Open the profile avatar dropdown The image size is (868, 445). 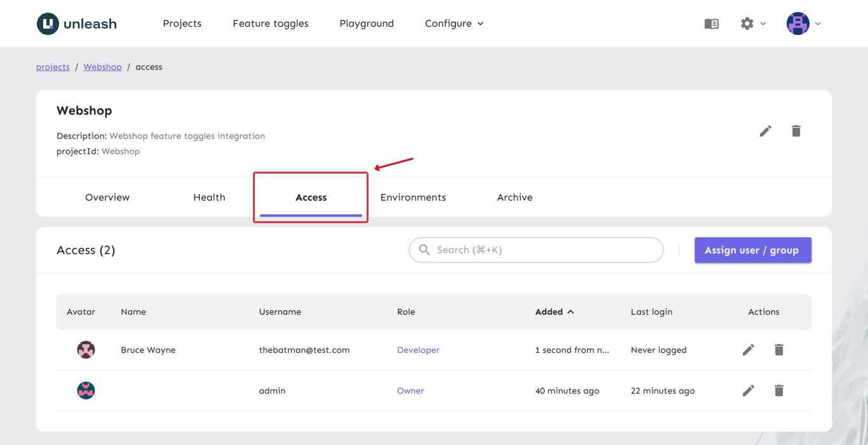tap(802, 24)
